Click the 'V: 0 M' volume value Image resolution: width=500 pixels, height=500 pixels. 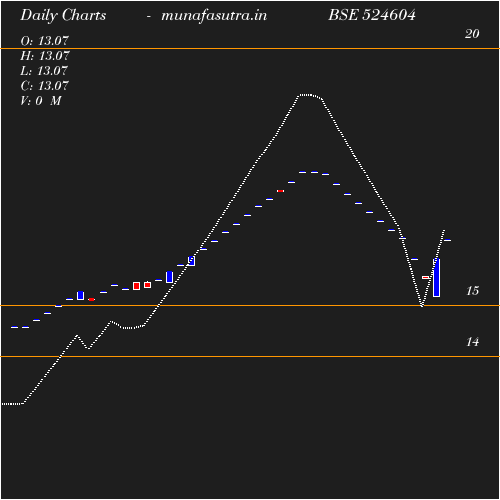pos(41,101)
